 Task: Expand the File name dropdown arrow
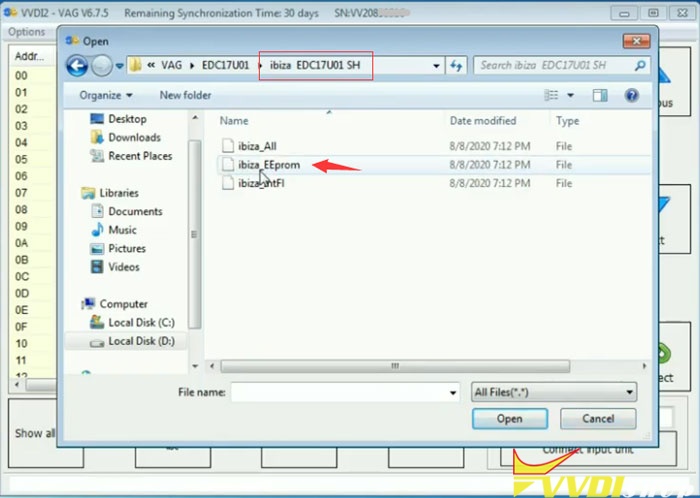(x=453, y=393)
